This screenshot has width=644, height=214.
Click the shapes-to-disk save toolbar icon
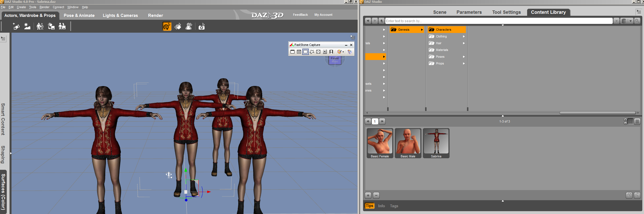(x=51, y=26)
